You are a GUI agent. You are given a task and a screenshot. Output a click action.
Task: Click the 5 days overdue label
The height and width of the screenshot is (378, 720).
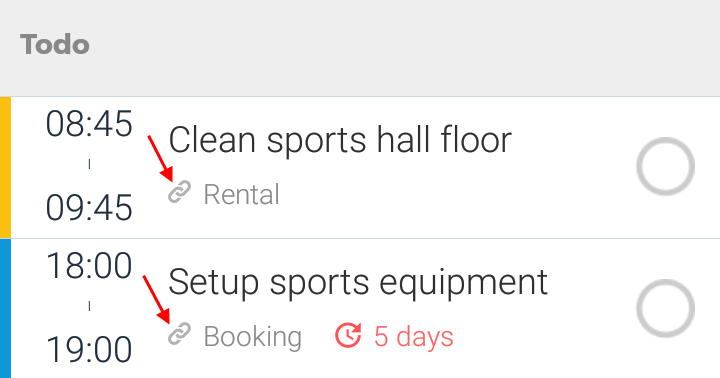[x=414, y=337]
